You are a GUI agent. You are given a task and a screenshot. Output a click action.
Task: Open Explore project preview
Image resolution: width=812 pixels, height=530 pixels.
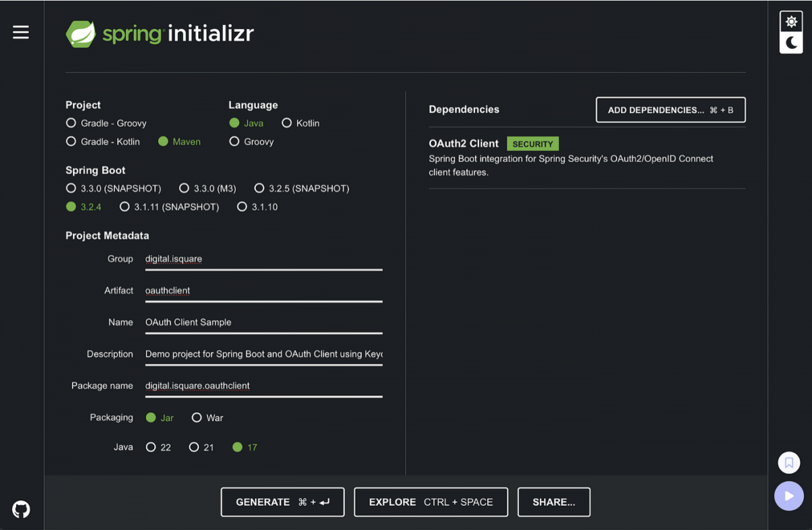point(430,502)
